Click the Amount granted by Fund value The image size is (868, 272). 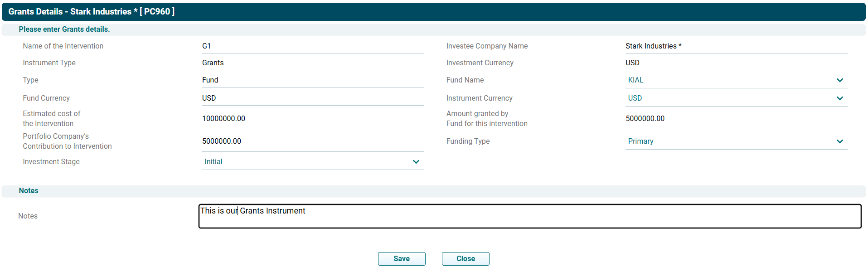736,119
